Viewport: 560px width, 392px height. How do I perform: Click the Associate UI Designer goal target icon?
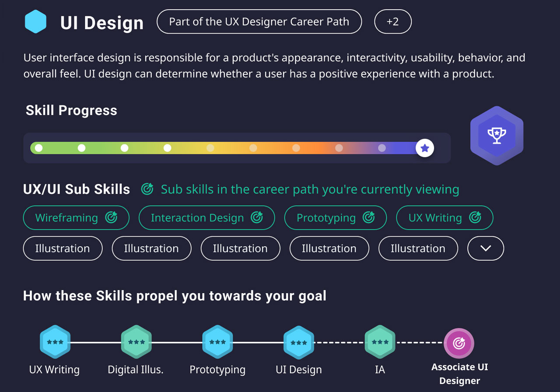coord(459,343)
